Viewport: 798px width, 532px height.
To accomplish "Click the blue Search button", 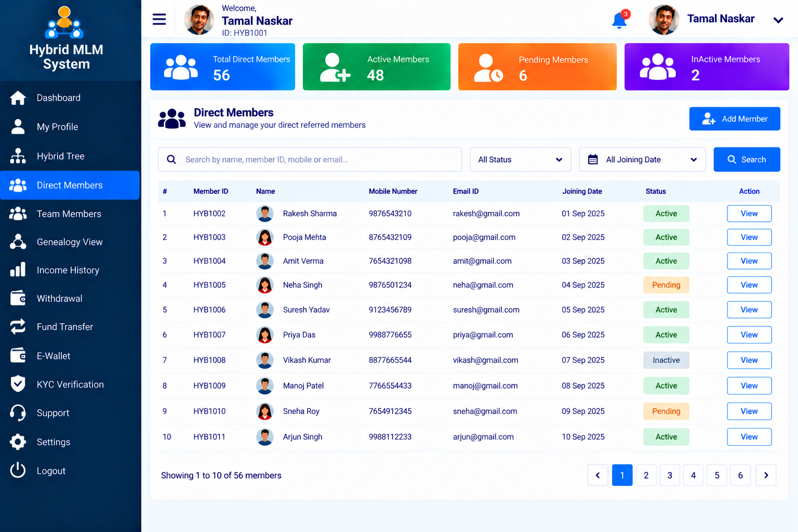I will (747, 159).
